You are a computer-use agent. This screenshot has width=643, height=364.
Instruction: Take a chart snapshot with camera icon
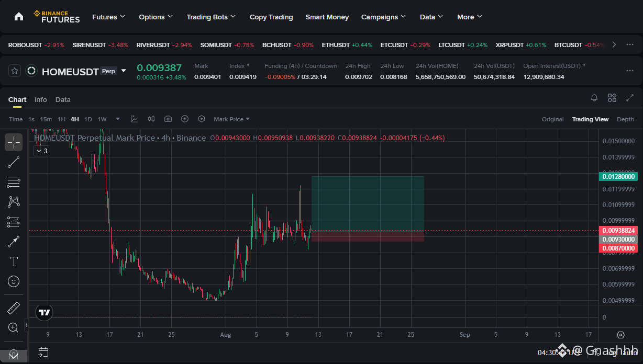[168, 119]
